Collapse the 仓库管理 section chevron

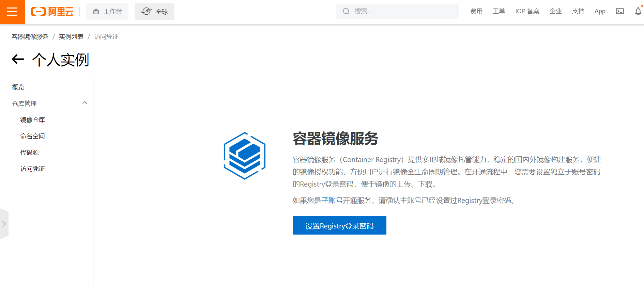coord(85,103)
